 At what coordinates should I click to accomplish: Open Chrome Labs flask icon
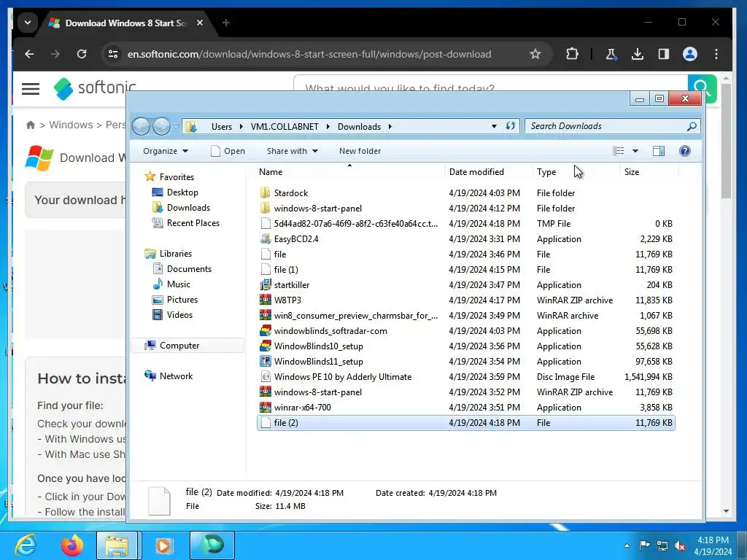click(611, 54)
